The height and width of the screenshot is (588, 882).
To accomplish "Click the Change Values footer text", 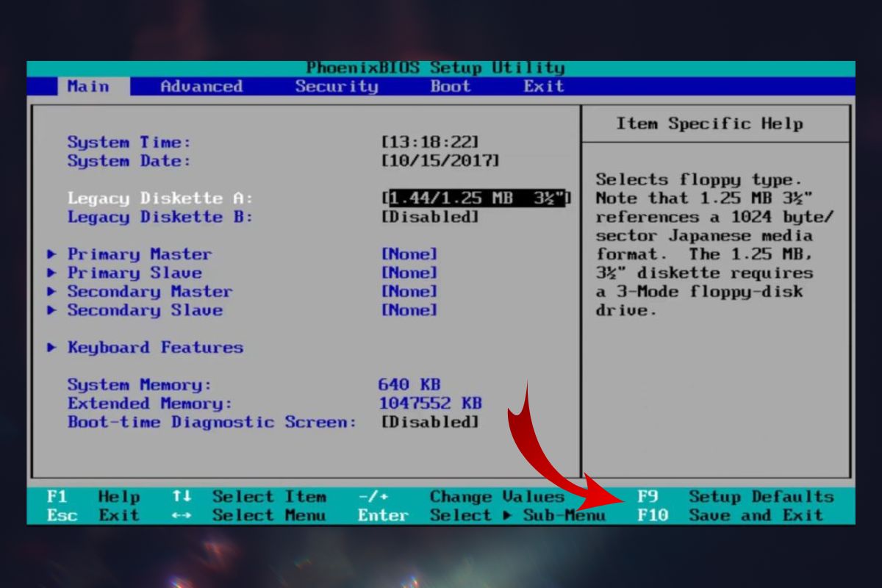I will (497, 497).
